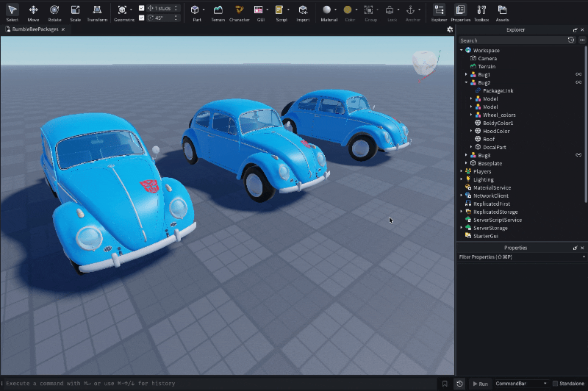This screenshot has height=391, width=588.
Task: Toggle the move snap studs checkbox
Action: 141,8
